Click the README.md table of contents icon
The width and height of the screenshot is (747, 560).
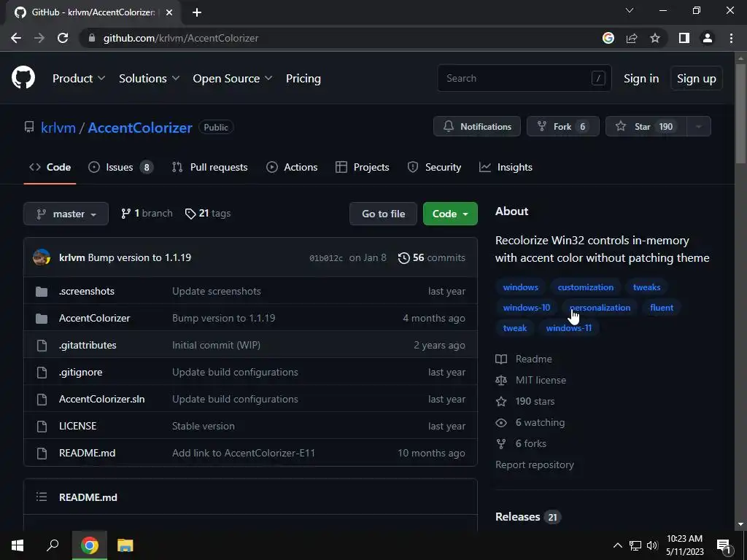(x=42, y=497)
